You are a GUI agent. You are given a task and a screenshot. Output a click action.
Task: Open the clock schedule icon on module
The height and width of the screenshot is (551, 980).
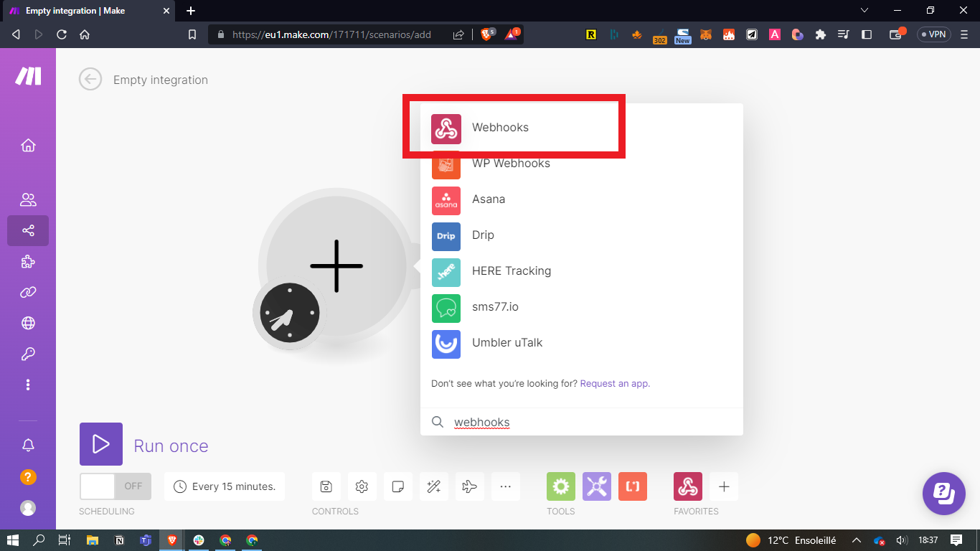point(290,313)
